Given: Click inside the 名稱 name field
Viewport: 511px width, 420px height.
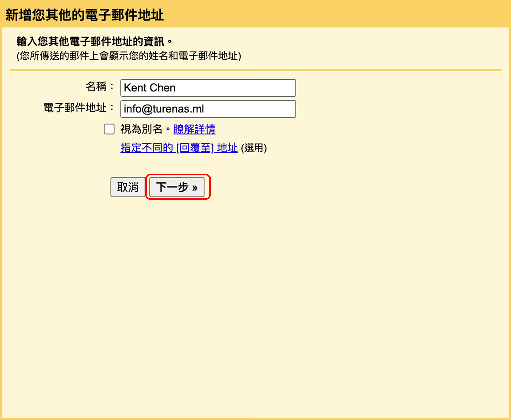Looking at the screenshot, I should [x=208, y=88].
